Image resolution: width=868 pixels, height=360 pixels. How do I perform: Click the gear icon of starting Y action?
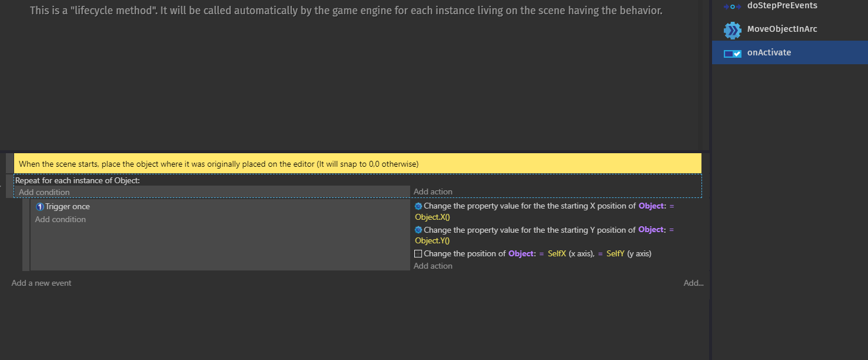[418, 230]
